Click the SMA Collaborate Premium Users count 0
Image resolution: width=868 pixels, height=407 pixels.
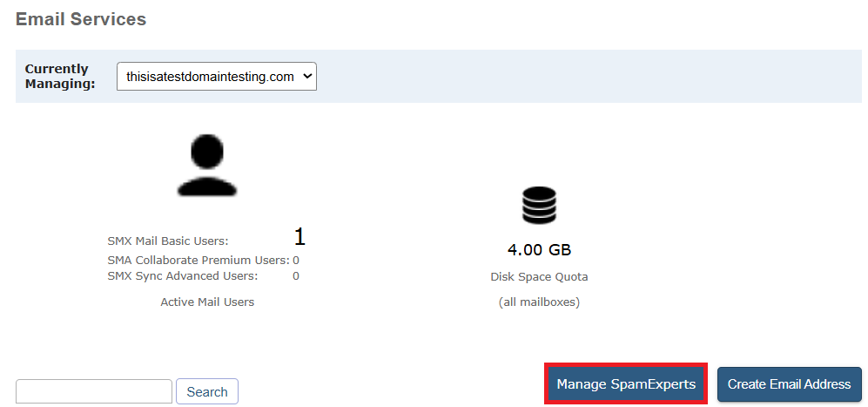[x=296, y=260]
